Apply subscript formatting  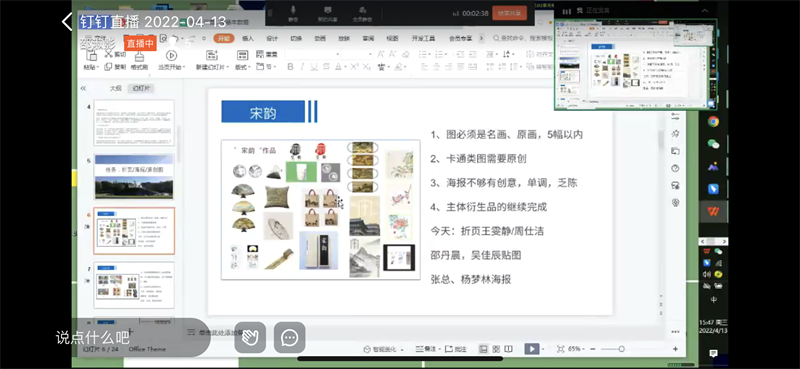click(366, 67)
